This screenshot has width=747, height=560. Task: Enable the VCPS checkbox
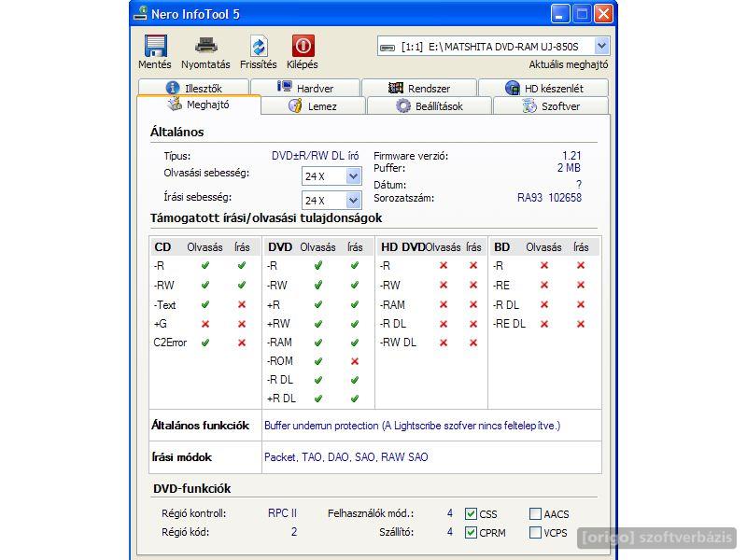coord(535,532)
